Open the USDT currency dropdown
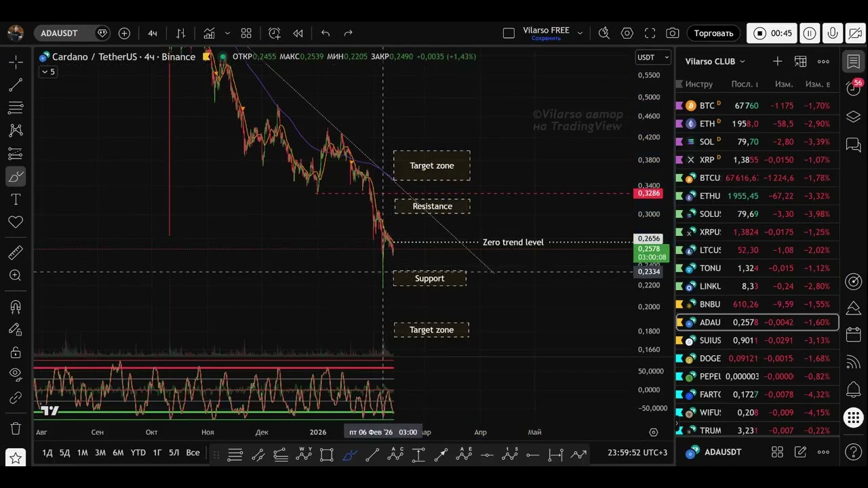Viewport: 868px width, 488px height. tap(653, 58)
